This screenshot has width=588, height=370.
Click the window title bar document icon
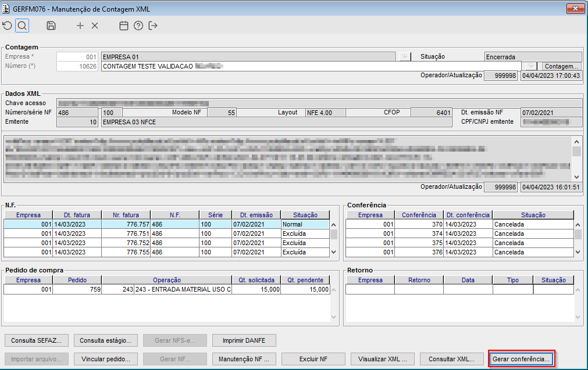coord(6,9)
